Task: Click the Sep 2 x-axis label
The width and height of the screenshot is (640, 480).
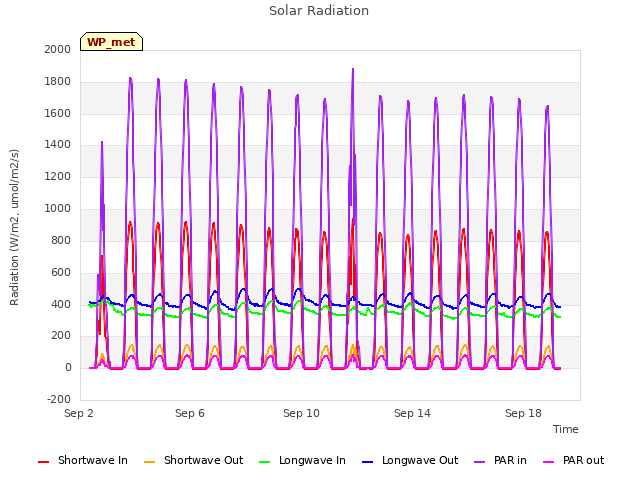Action: coord(79,413)
